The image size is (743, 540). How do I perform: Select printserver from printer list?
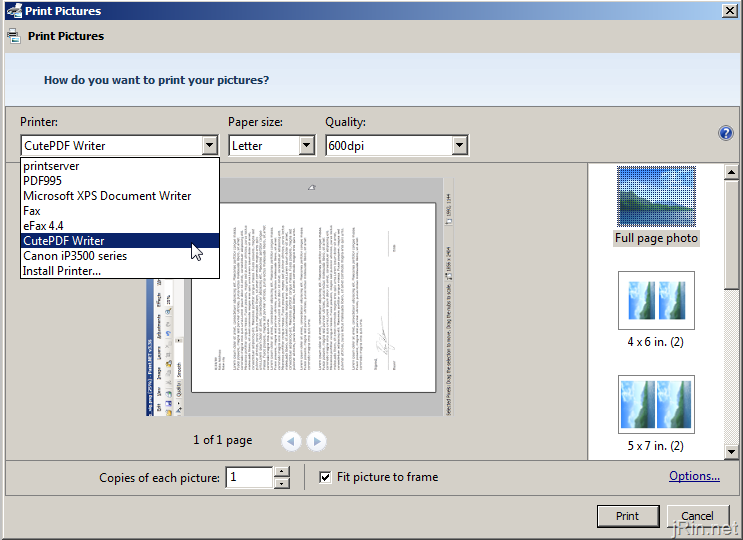120,166
